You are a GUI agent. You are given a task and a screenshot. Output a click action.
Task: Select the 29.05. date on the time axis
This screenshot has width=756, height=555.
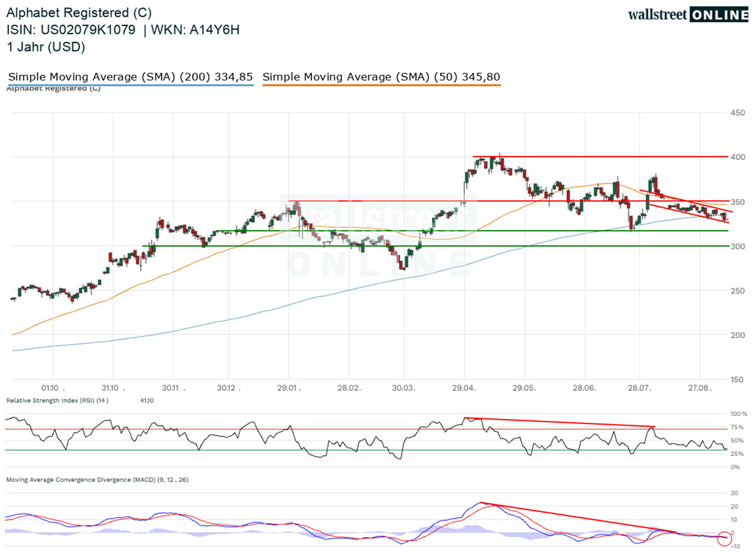pyautogui.click(x=524, y=389)
